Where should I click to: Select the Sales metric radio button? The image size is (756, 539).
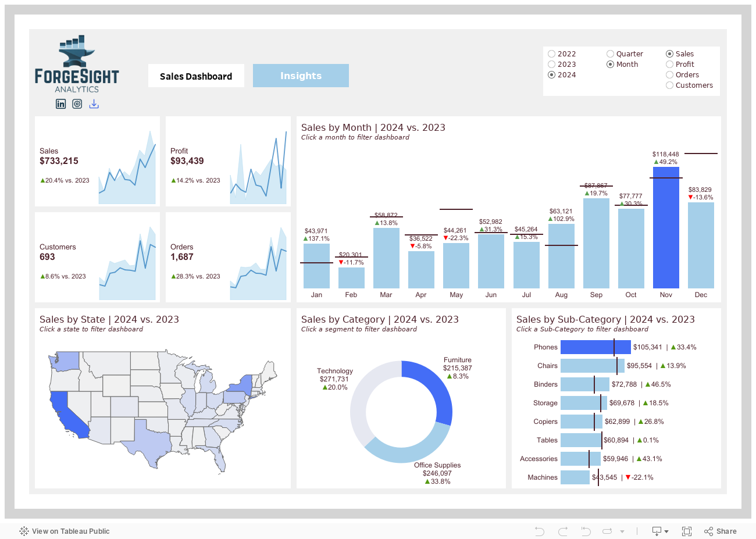[x=670, y=54]
